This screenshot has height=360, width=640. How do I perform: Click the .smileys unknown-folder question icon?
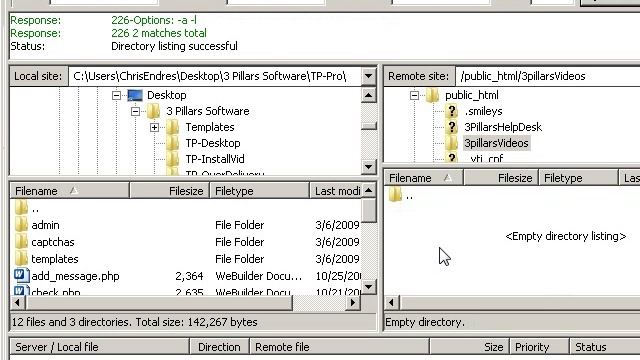(x=451, y=111)
